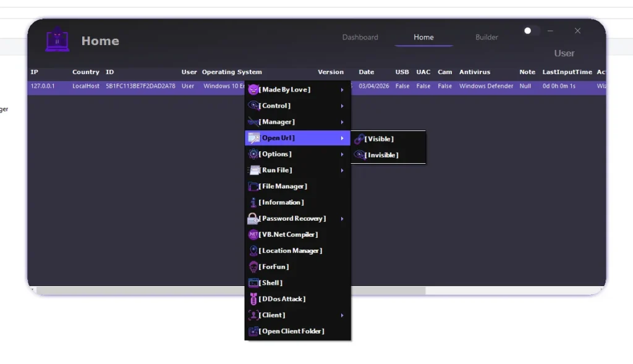This screenshot has width=633, height=364.
Task: Select the VB.Net Compiler icon
Action: pos(253,235)
